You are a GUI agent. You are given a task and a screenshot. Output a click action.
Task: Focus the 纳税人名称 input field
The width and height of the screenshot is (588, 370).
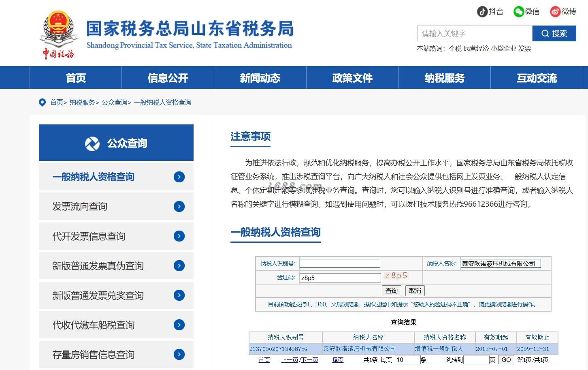[x=501, y=263]
